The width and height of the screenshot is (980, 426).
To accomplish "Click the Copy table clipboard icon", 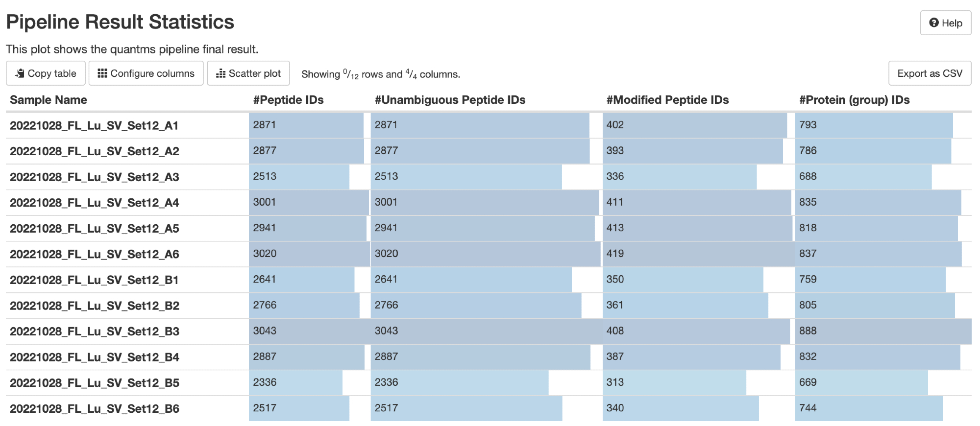I will [20, 73].
